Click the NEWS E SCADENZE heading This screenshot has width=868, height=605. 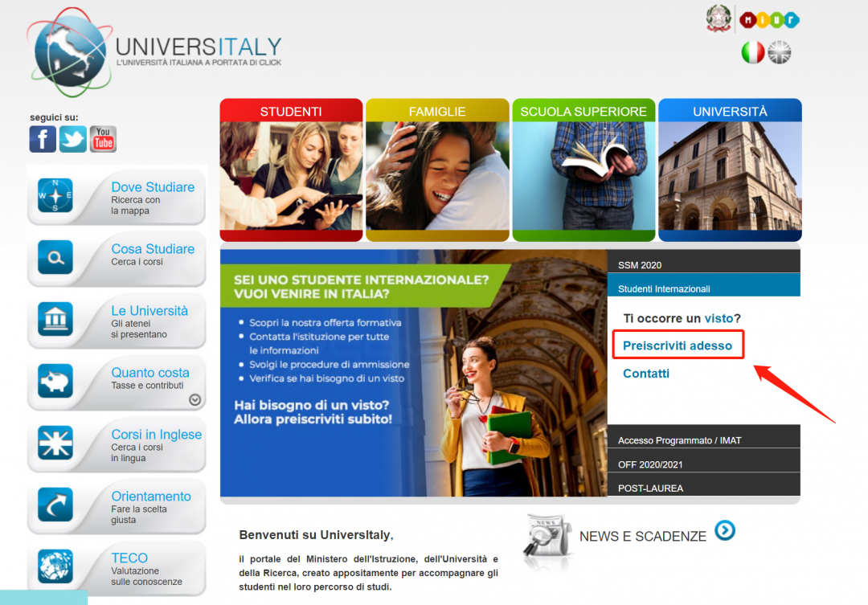point(643,537)
